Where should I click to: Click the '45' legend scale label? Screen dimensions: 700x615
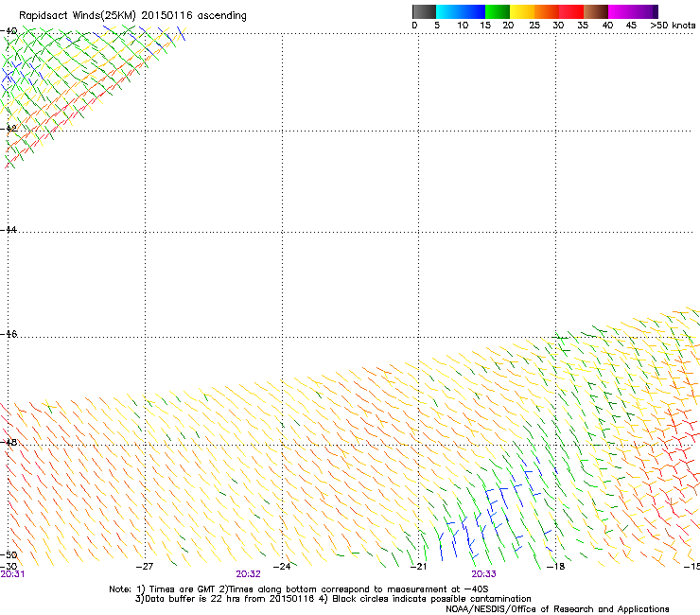click(631, 26)
